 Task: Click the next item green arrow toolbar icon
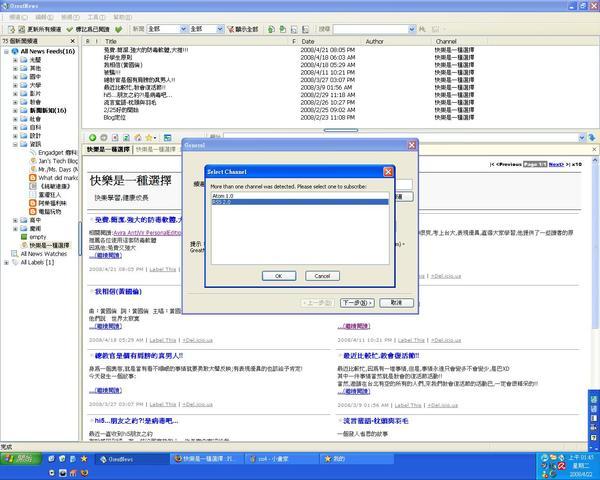coord(282,29)
